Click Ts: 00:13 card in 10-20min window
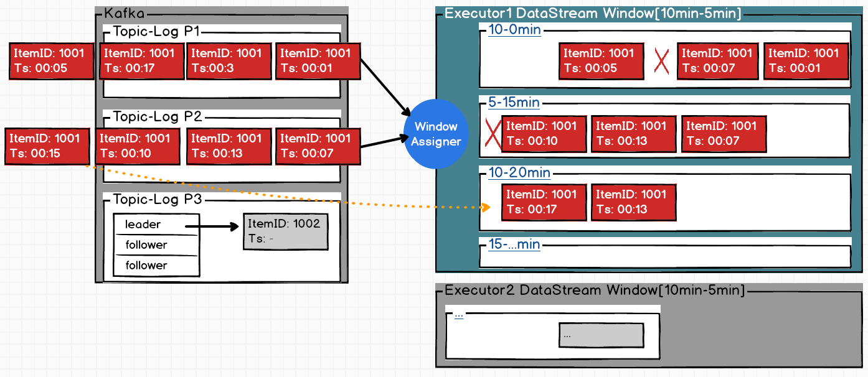 tap(634, 202)
